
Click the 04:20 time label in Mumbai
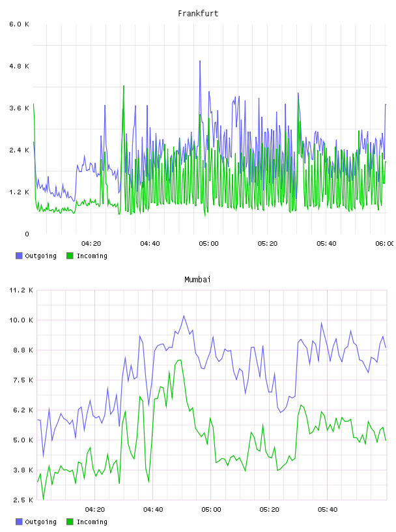click(95, 510)
